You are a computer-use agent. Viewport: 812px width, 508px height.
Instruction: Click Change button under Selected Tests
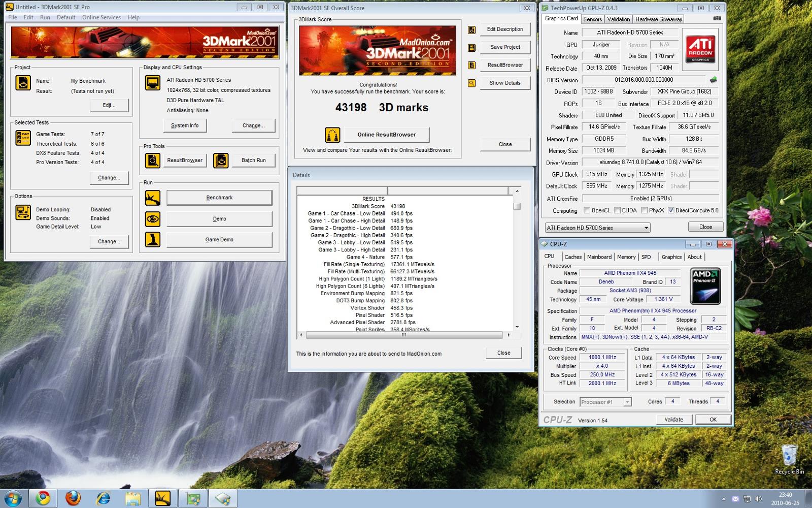coord(109,178)
